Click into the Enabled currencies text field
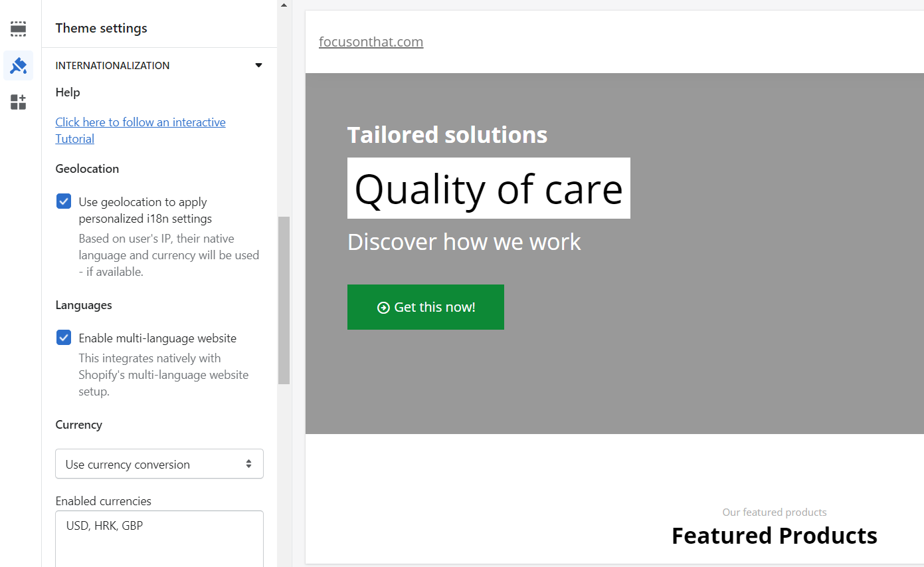Screen dimensions: 924x567 (159, 538)
